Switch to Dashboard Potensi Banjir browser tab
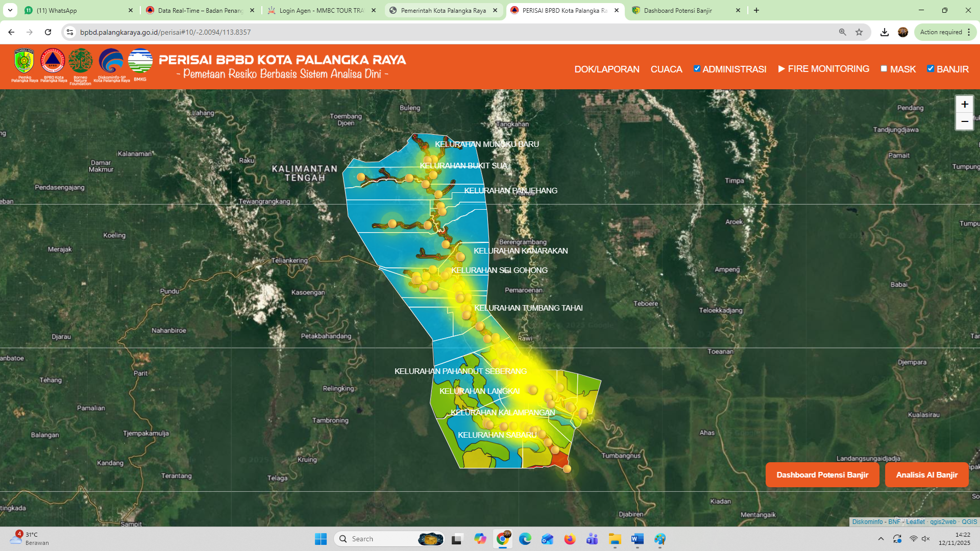The width and height of the screenshot is (980, 551). click(x=678, y=10)
